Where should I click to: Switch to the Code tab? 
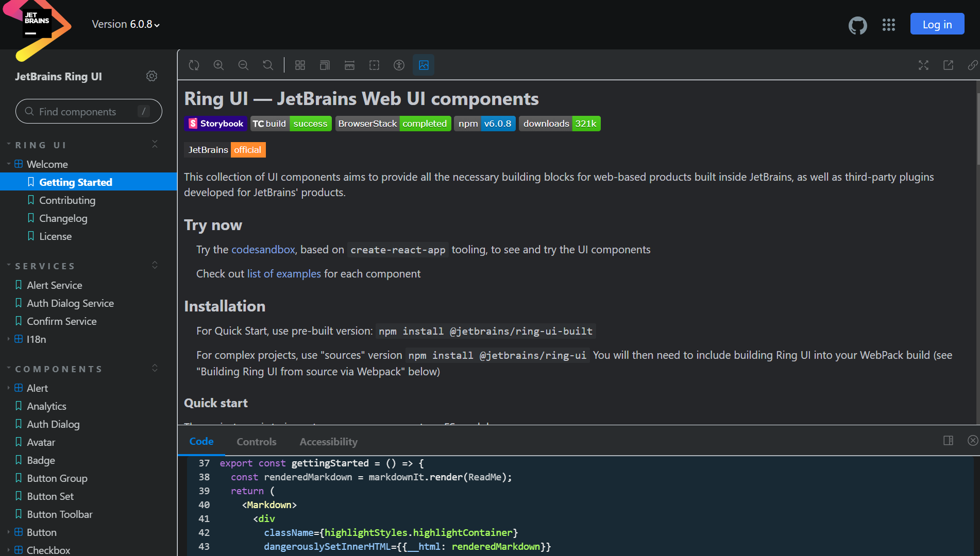click(x=201, y=441)
